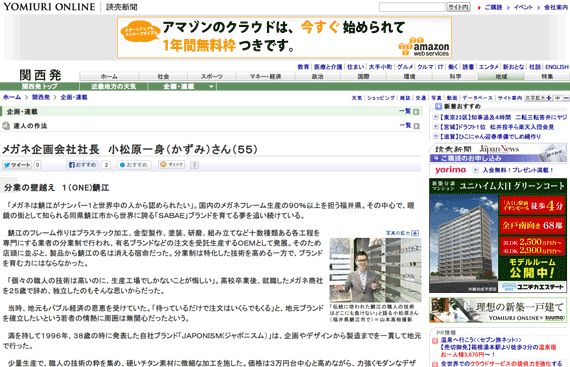Select the 国際 navigation tab
This screenshot has width=570, height=367.
click(364, 76)
